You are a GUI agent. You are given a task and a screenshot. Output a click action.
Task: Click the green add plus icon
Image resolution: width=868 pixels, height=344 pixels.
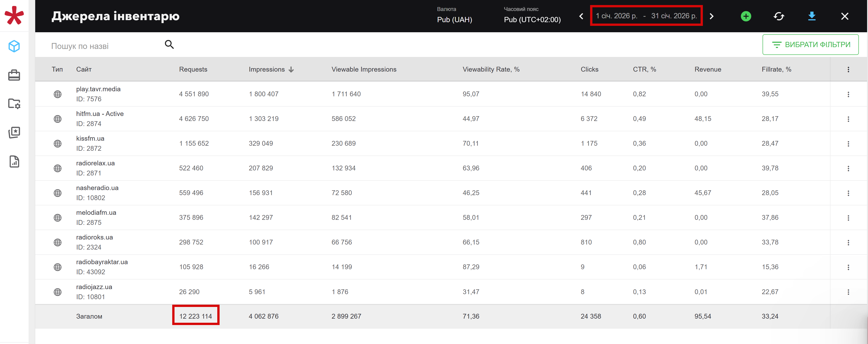(x=746, y=16)
